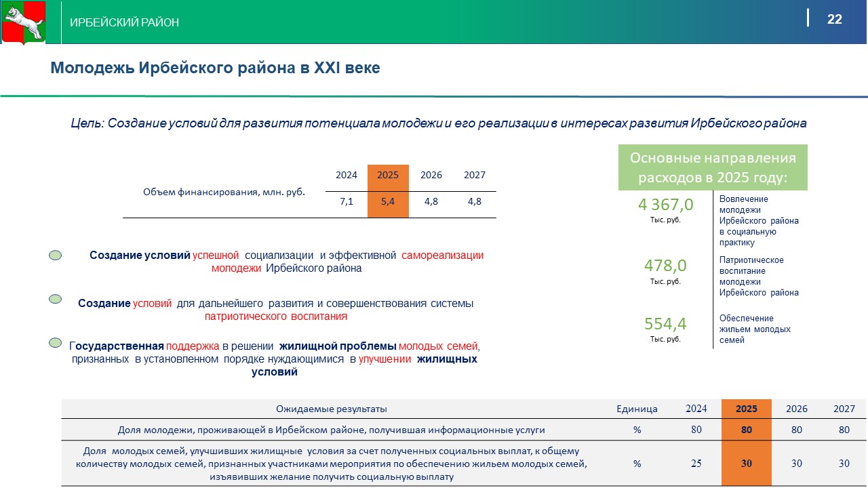Image resolution: width=868 pixels, height=488 pixels.
Task: Select the 554,4 housing expense figure
Action: 665,323
